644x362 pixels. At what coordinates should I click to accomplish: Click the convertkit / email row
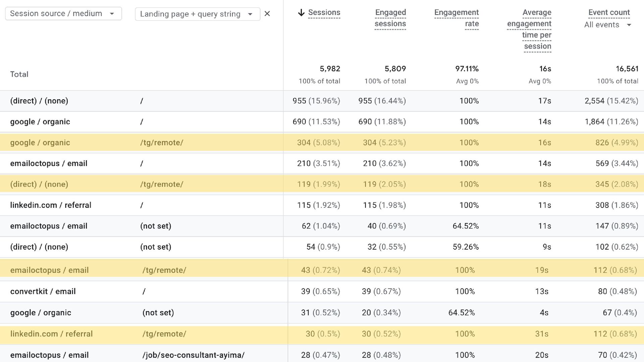point(43,291)
